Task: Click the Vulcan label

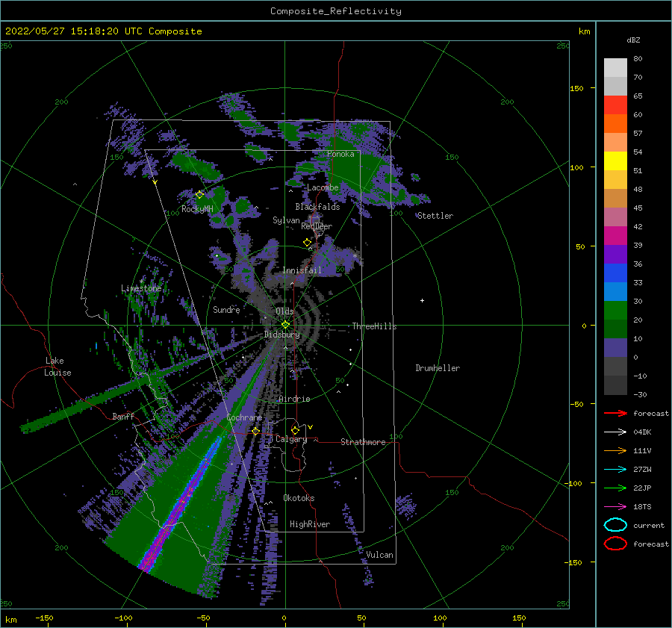Action: click(379, 555)
